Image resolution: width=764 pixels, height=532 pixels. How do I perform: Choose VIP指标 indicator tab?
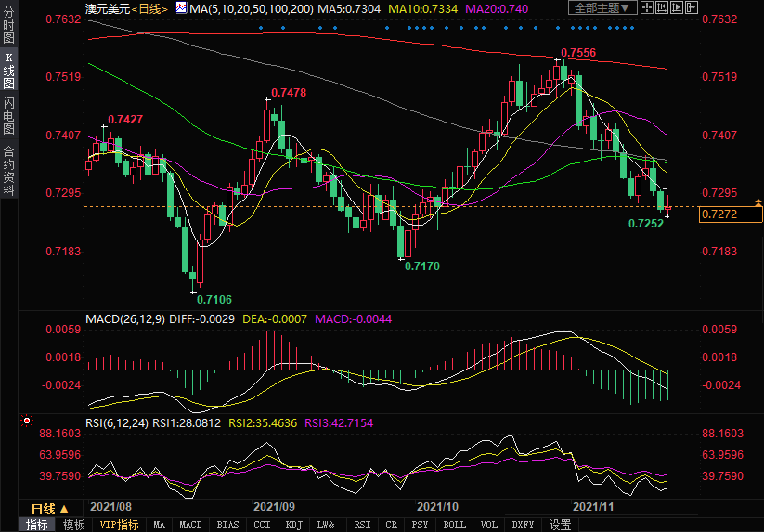[119, 525]
